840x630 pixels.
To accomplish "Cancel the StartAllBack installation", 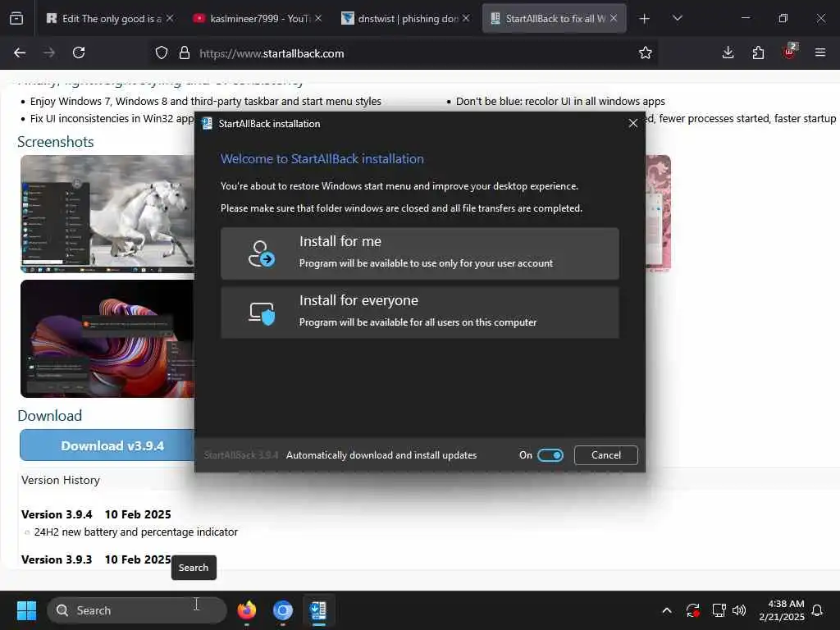I will click(606, 455).
